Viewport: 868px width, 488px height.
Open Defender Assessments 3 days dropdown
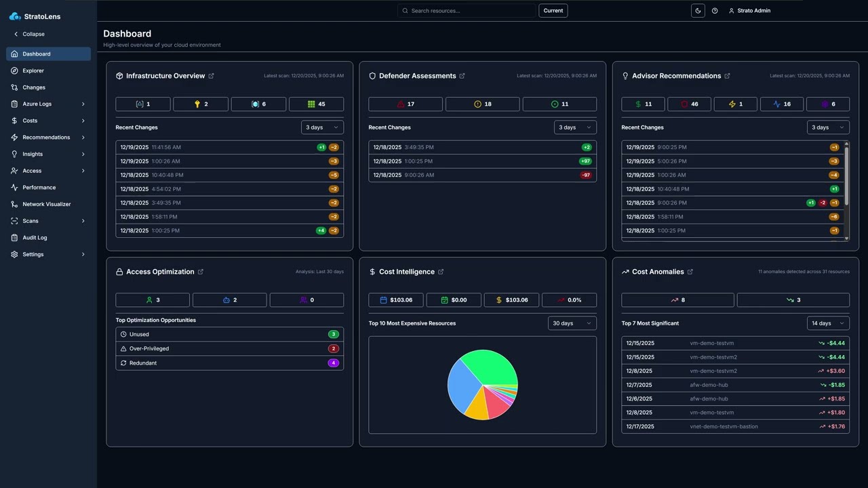coord(575,127)
